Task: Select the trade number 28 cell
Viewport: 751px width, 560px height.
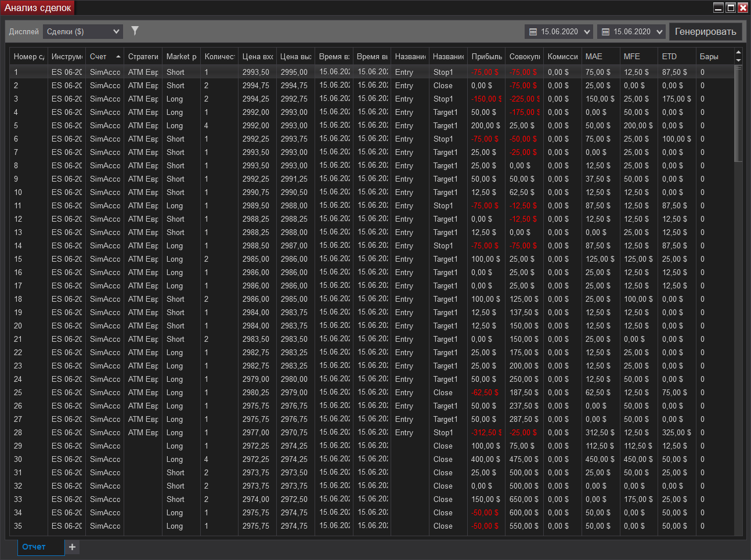Action: 28,432
